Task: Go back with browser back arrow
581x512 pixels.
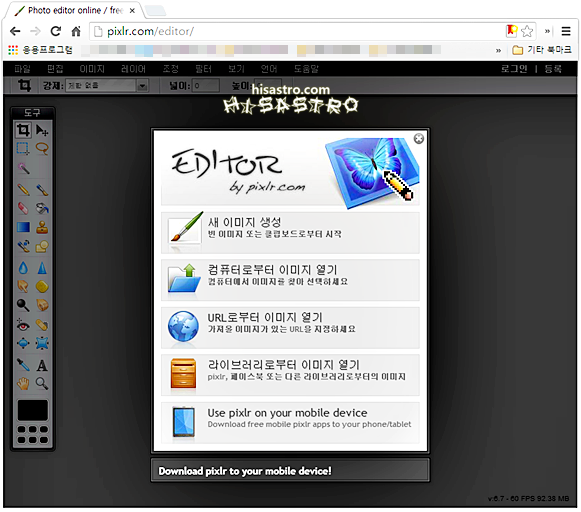Action: [15, 31]
